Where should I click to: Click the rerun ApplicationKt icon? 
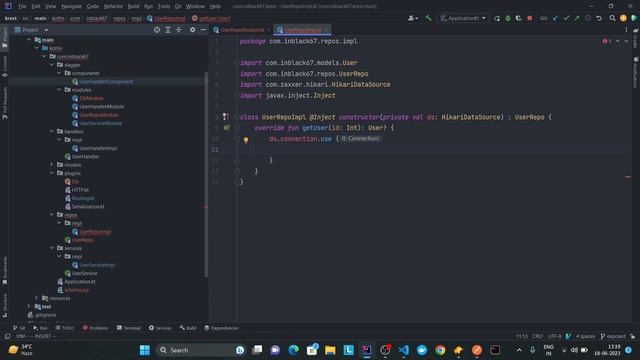497,18
